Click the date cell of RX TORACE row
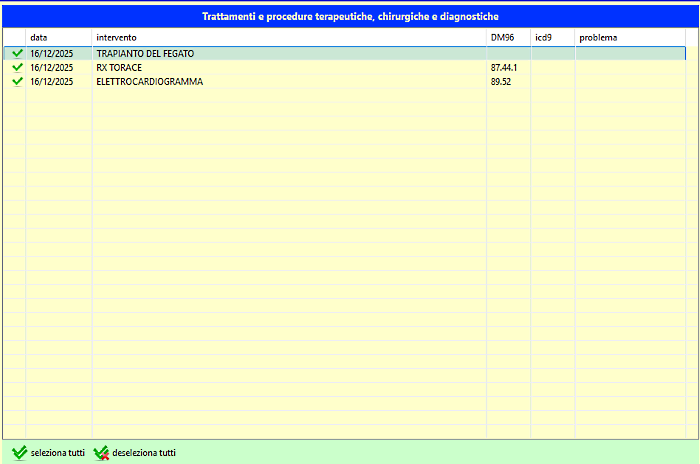 pyautogui.click(x=59, y=67)
